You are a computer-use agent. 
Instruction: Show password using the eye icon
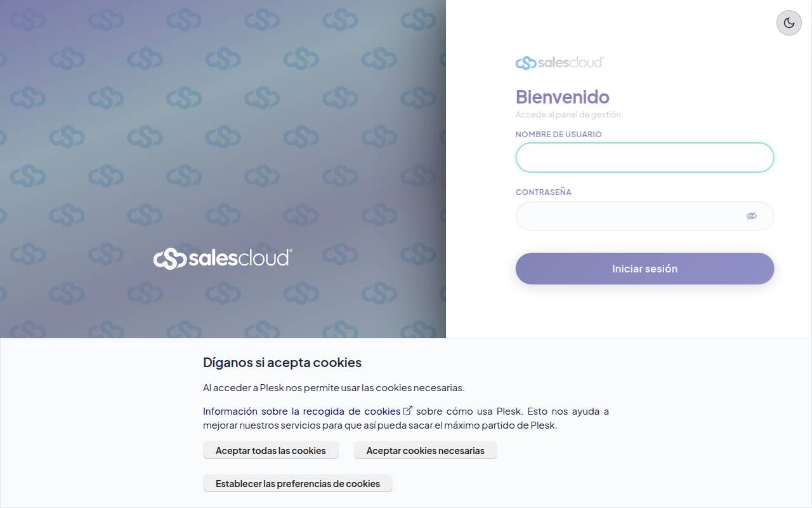tap(752, 216)
